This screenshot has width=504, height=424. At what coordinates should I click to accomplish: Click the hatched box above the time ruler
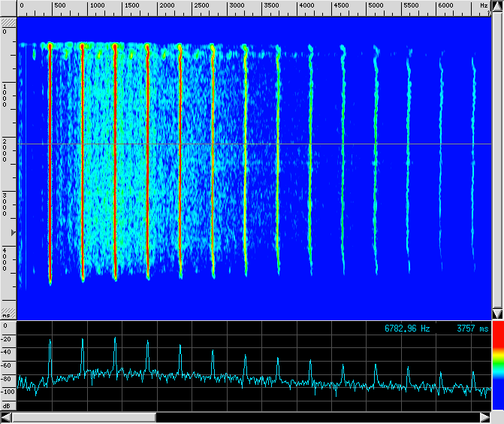[x=8, y=23]
